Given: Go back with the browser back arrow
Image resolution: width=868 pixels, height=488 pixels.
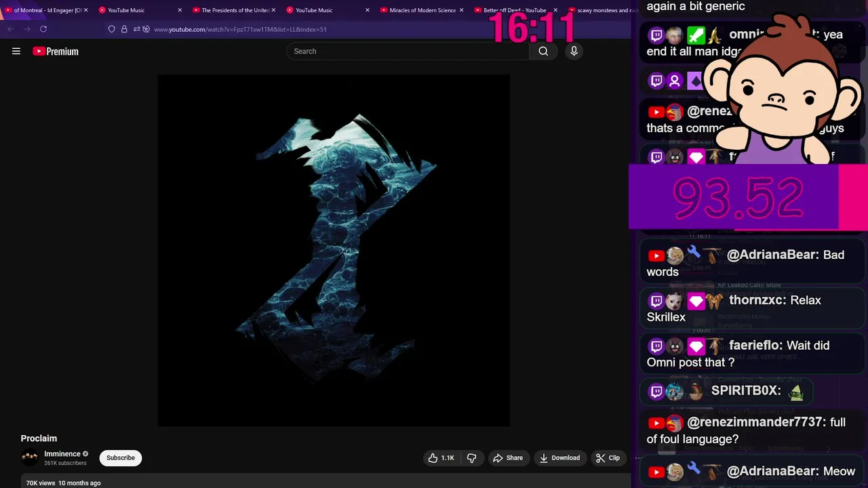Looking at the screenshot, I should coord(11,29).
